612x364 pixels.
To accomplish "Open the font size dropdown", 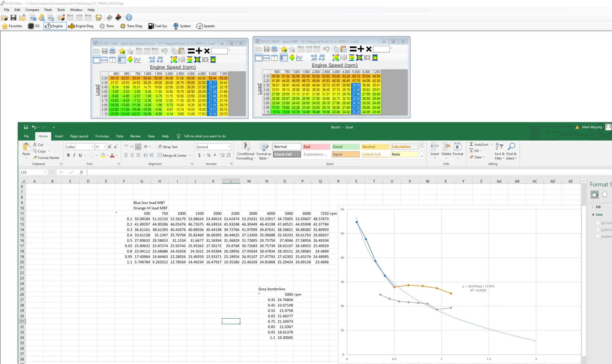I will pos(105,147).
